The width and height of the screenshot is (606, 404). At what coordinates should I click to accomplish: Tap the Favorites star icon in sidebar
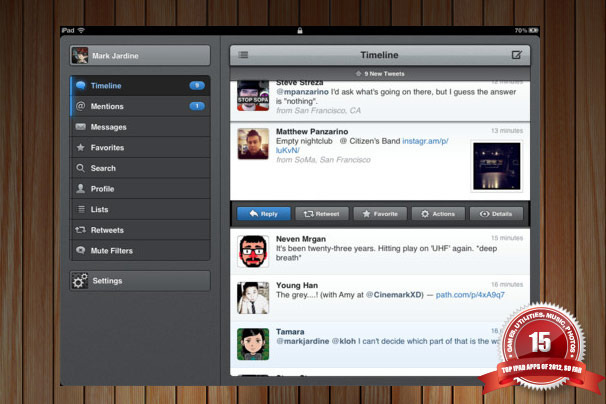click(x=80, y=147)
